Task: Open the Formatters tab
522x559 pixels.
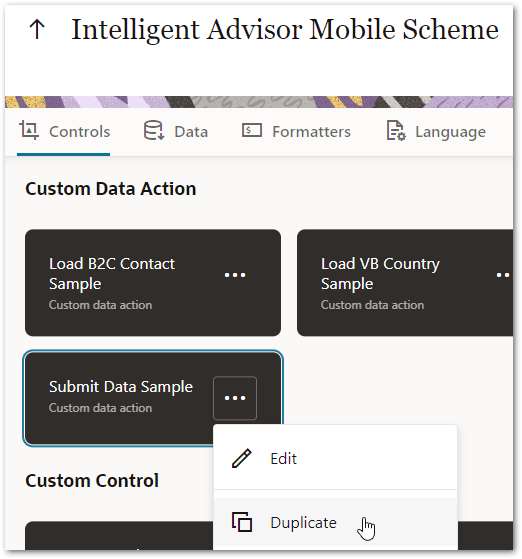Action: 296,132
